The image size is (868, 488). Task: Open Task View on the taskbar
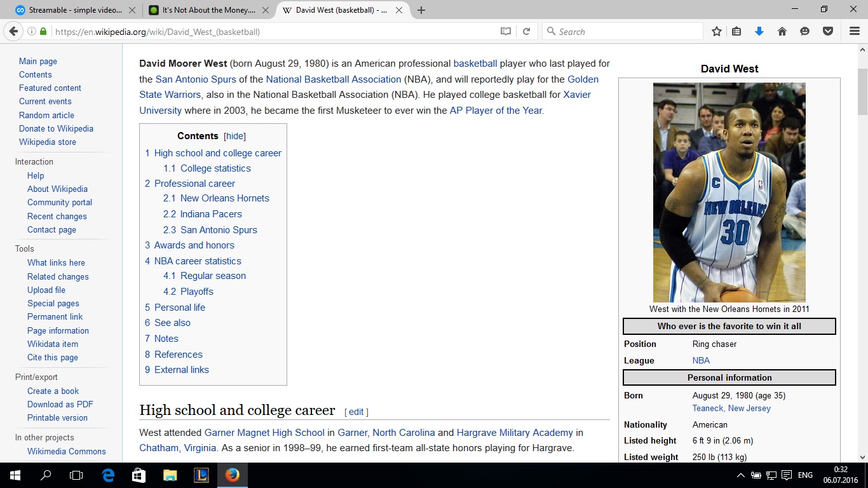(x=76, y=475)
